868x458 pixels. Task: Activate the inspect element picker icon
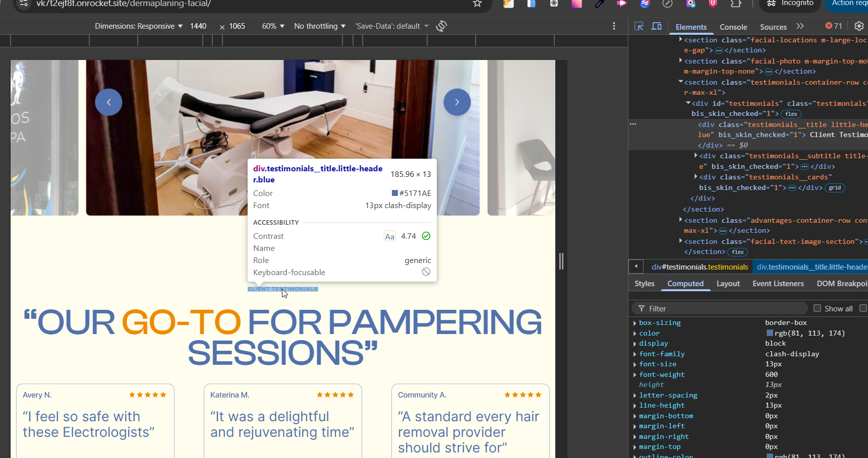(639, 26)
